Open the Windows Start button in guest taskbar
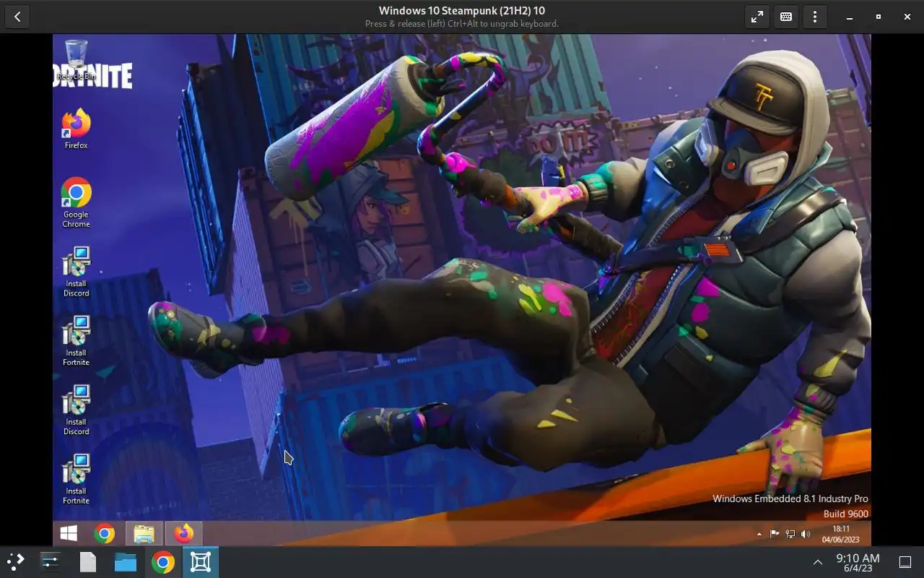The image size is (924, 578). click(x=69, y=534)
